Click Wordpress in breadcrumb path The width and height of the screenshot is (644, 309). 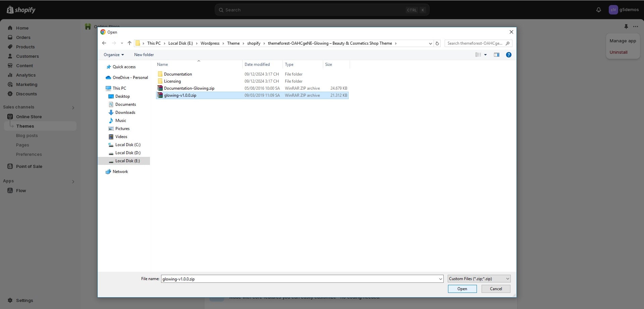coord(210,43)
